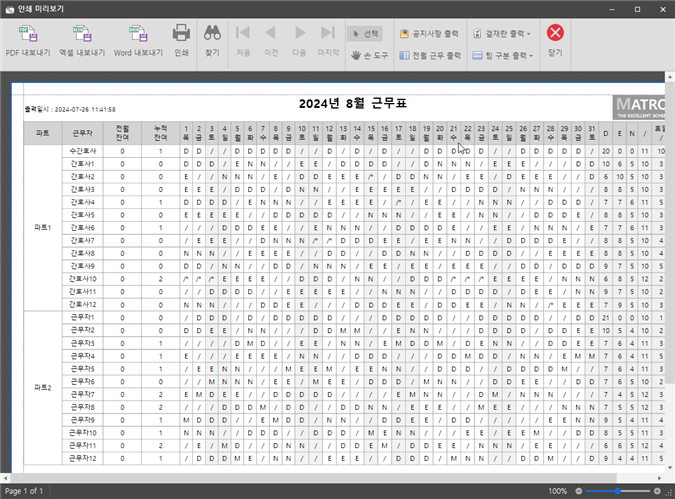675x499 pixels.
Task: Go to the first page with 처음
Action: pyautogui.click(x=242, y=39)
